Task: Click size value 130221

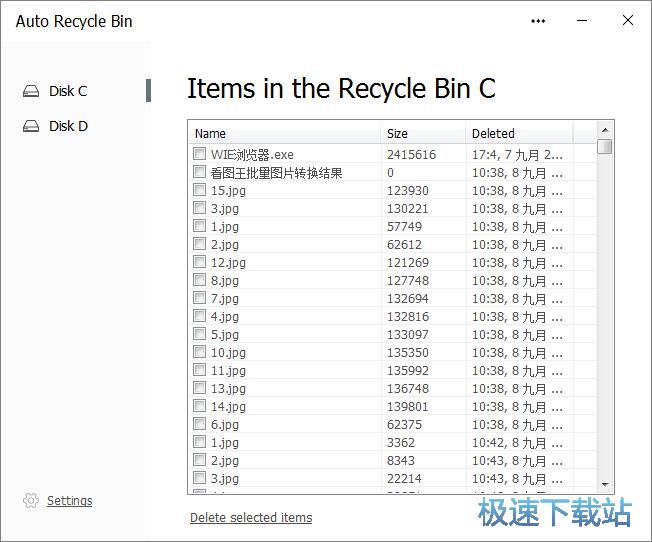Action: [408, 209]
